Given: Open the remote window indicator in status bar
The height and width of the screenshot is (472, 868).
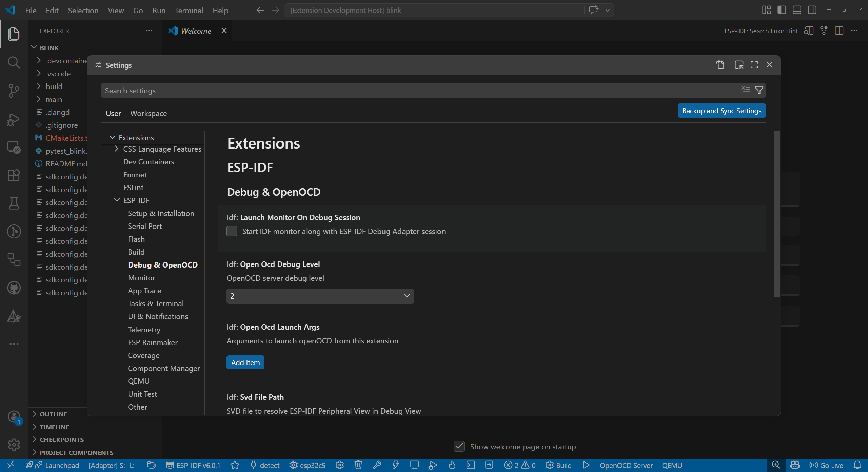Looking at the screenshot, I should [11, 465].
